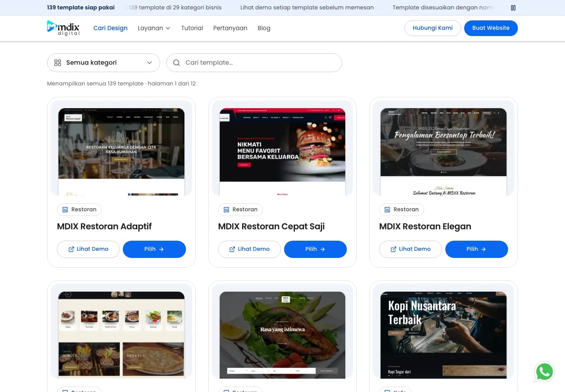The height and width of the screenshot is (392, 565).
Task: Open the MDIX Digital logo home link
Action: click(63, 28)
